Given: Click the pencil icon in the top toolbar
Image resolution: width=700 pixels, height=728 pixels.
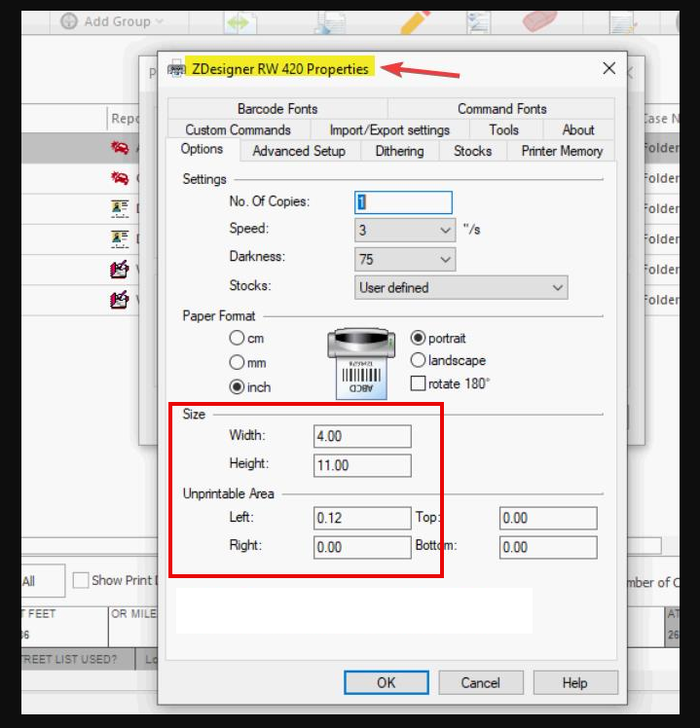Looking at the screenshot, I should [x=415, y=20].
